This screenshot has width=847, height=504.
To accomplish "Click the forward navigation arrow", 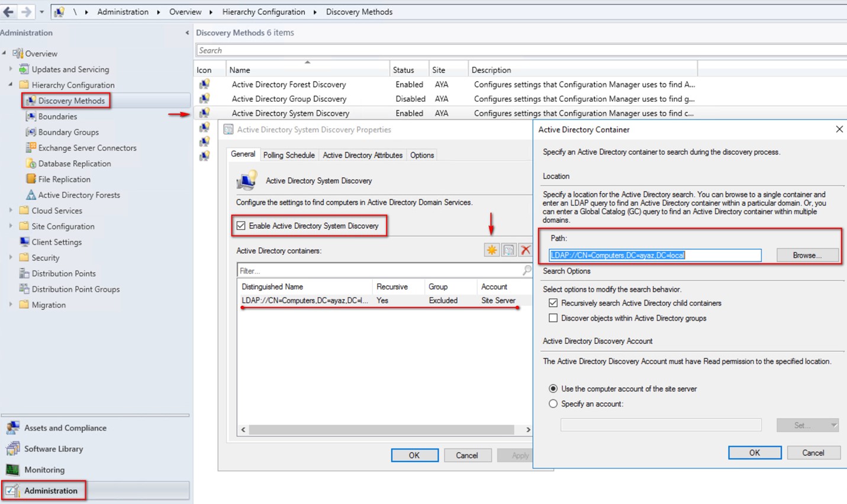I will click(26, 12).
